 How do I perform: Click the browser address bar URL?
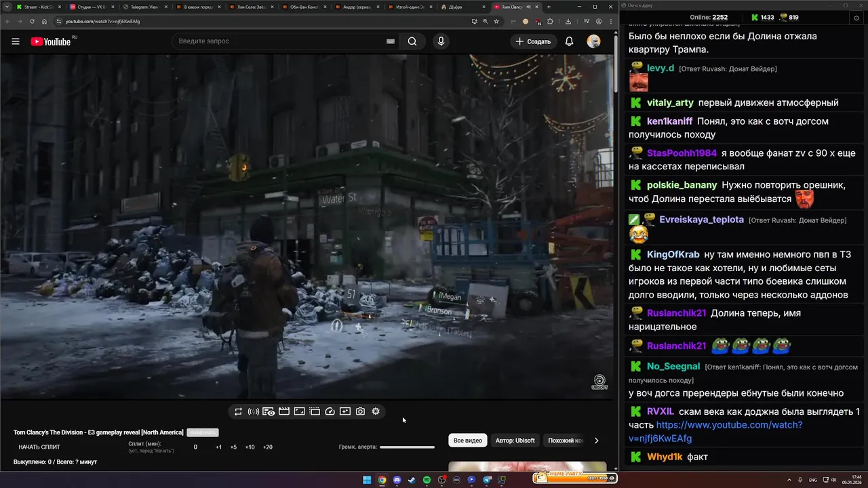point(102,21)
